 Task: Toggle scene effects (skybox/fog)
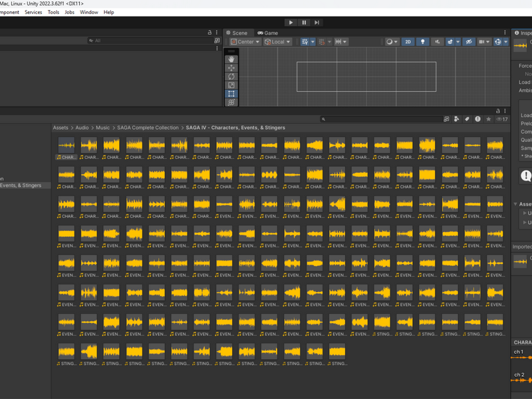pos(450,42)
